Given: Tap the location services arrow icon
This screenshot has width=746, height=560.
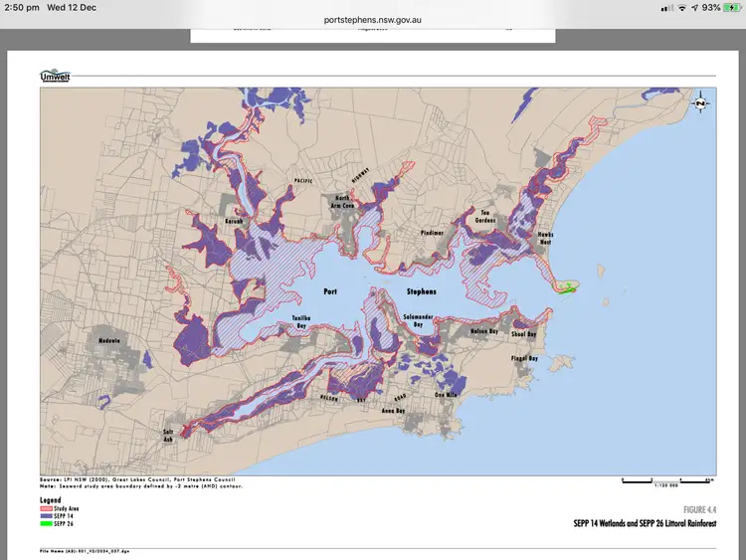Looking at the screenshot, I should 694,8.
